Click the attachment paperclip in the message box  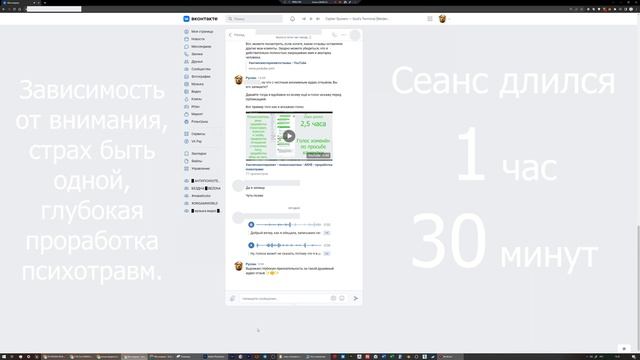click(233, 298)
